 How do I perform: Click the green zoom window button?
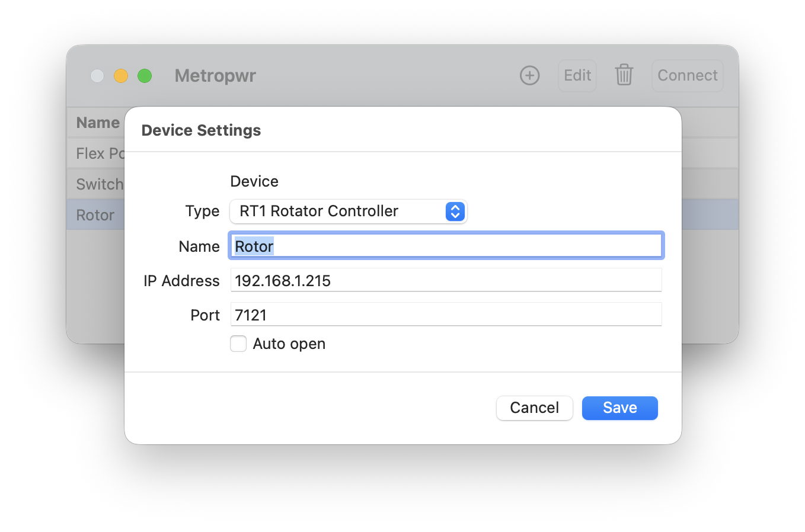click(x=145, y=76)
